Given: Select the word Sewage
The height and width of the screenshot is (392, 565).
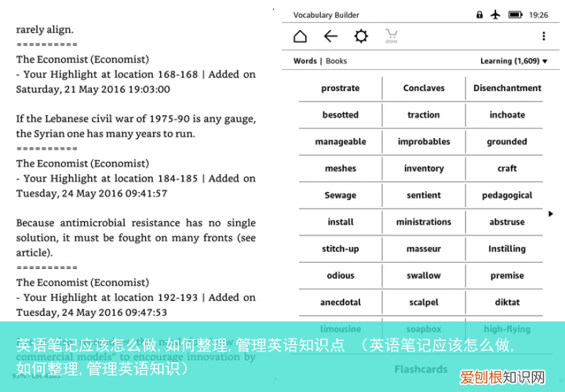Looking at the screenshot, I should point(340,195).
